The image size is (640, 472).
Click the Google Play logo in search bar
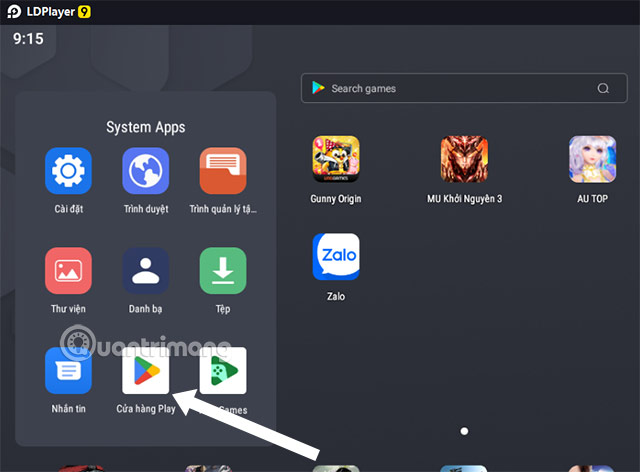(x=318, y=88)
